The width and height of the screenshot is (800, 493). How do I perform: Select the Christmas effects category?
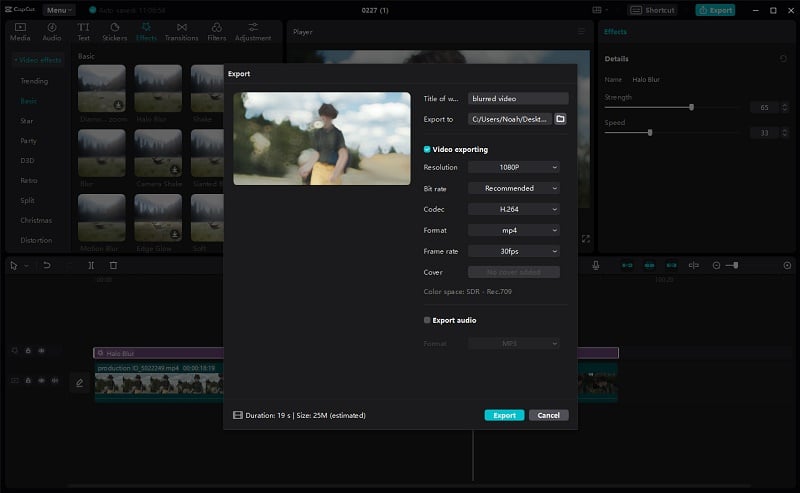(x=36, y=220)
